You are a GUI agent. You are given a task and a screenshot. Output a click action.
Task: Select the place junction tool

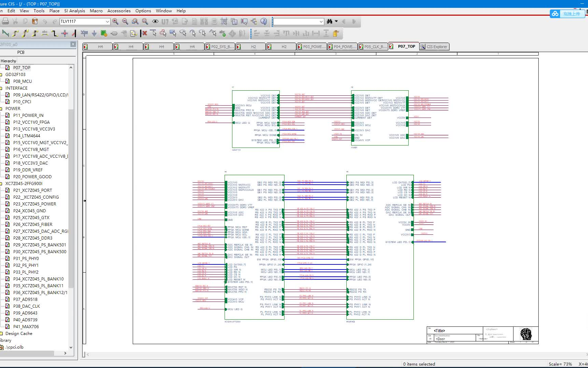(65, 33)
